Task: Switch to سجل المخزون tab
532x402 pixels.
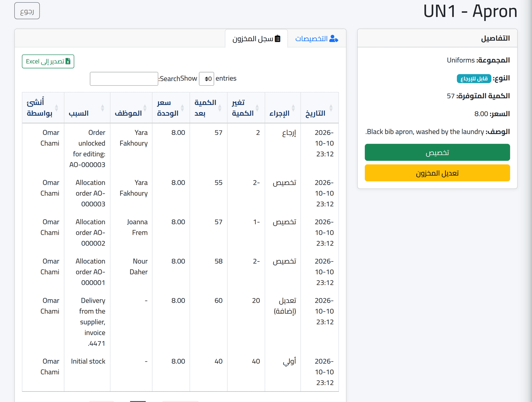Action: [256, 39]
